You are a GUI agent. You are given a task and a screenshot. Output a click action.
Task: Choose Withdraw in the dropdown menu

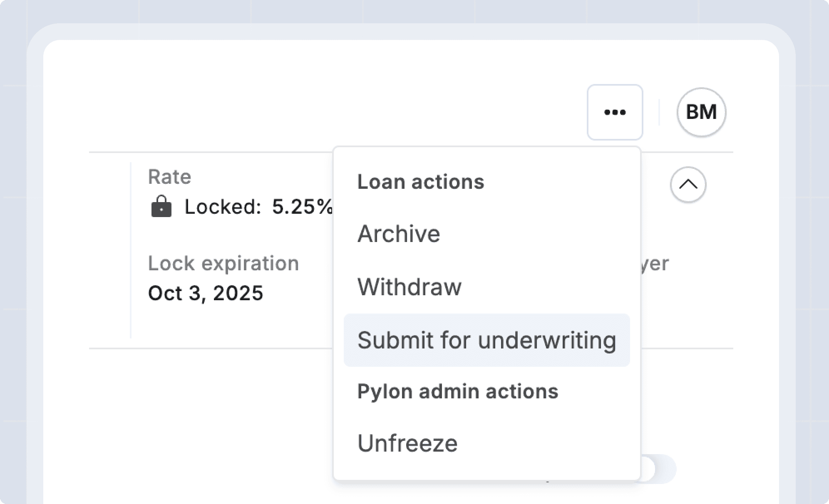(410, 287)
